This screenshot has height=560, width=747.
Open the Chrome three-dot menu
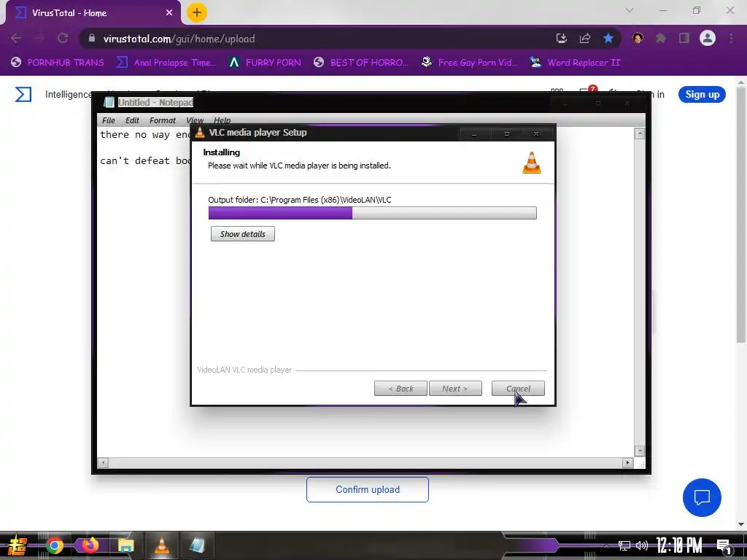pyautogui.click(x=731, y=38)
